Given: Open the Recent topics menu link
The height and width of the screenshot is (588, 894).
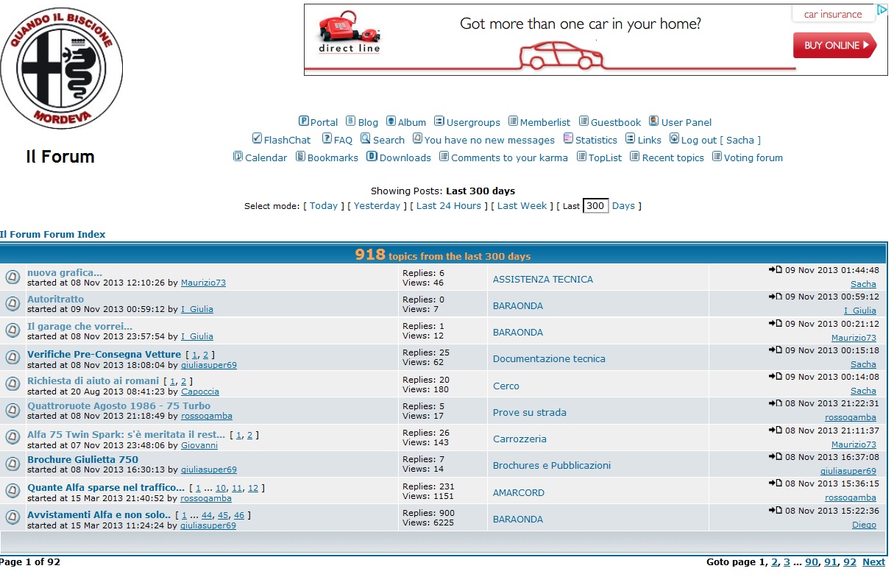Looking at the screenshot, I should [673, 157].
